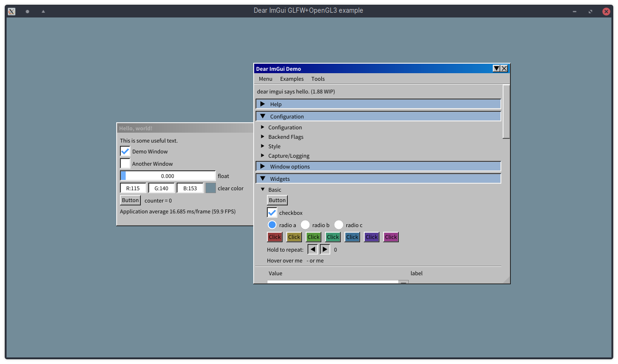Click the '- or me' text
The width and height of the screenshot is (618, 364).
pos(315,261)
